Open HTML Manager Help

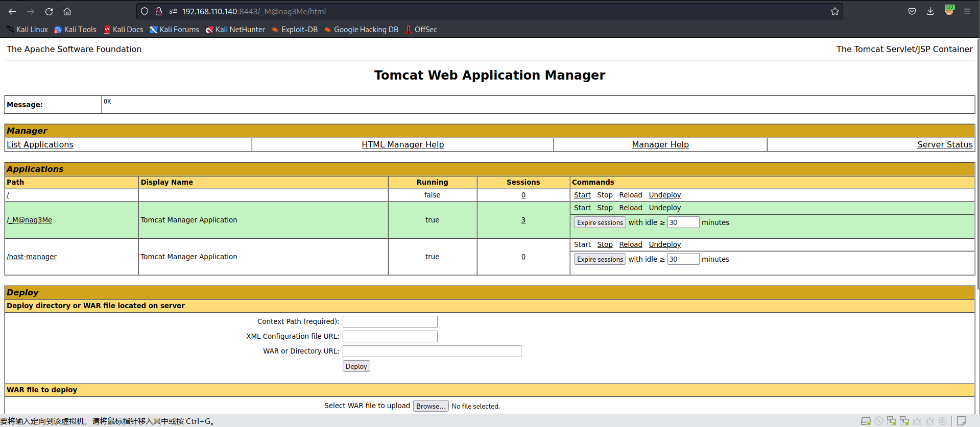[403, 144]
